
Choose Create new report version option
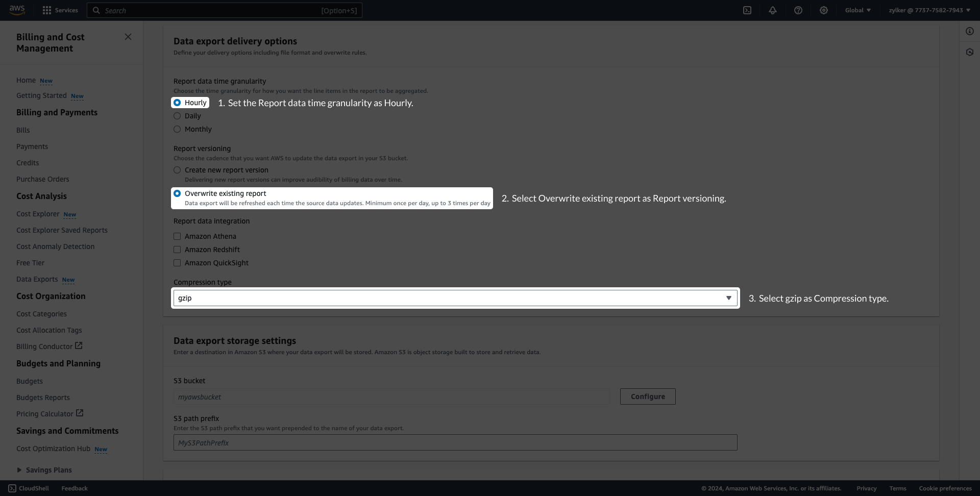(177, 170)
